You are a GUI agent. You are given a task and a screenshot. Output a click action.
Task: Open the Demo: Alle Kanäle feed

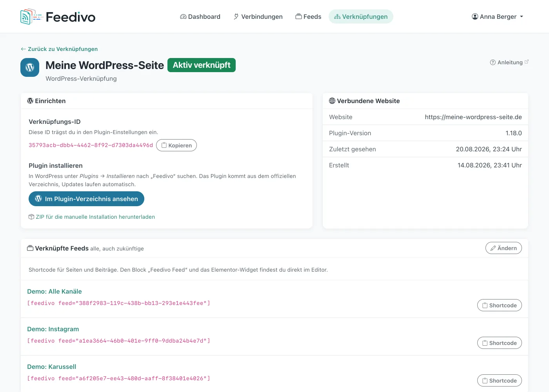pos(55,291)
